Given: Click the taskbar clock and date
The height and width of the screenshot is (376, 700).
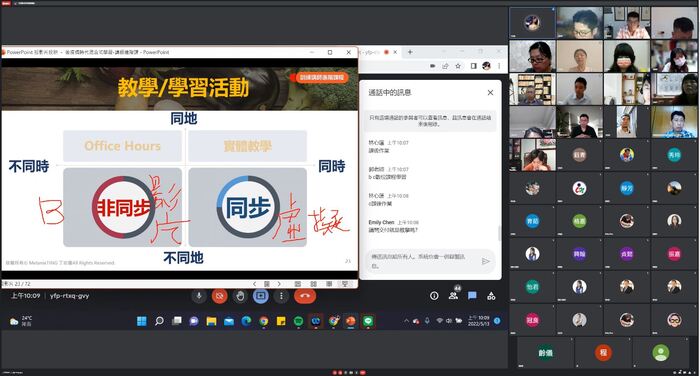Looking at the screenshot, I should (x=478, y=321).
